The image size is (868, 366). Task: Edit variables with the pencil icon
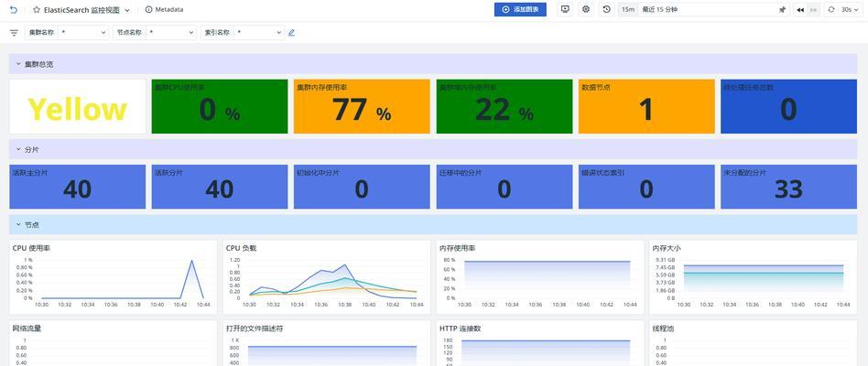click(292, 33)
